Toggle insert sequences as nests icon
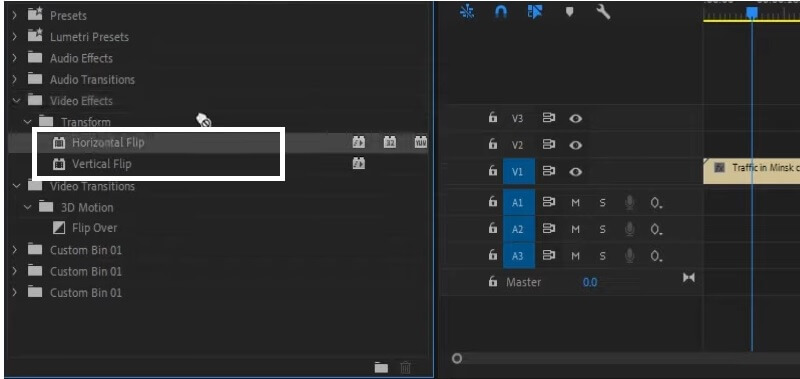Screen dimensions: 800x379 point(467,12)
